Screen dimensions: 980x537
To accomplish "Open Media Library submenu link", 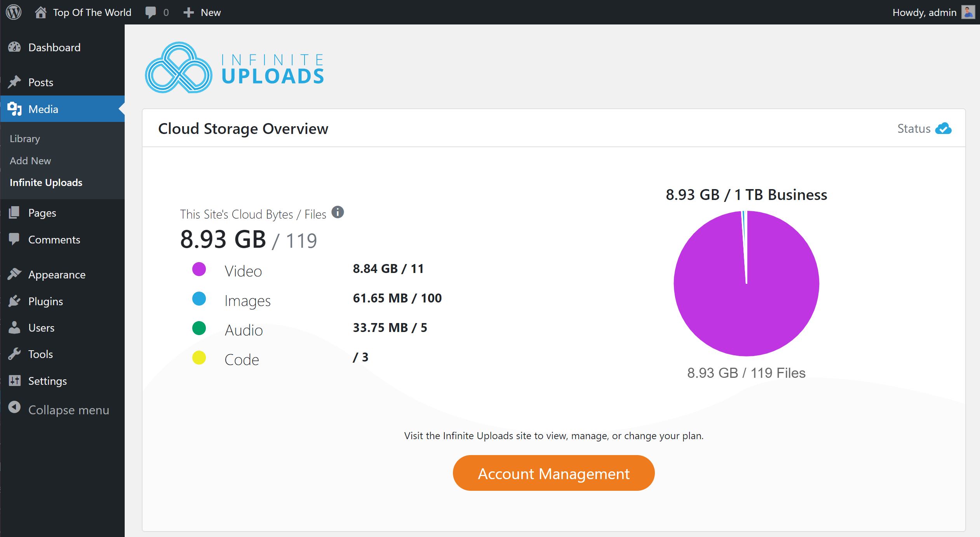I will pos(25,139).
